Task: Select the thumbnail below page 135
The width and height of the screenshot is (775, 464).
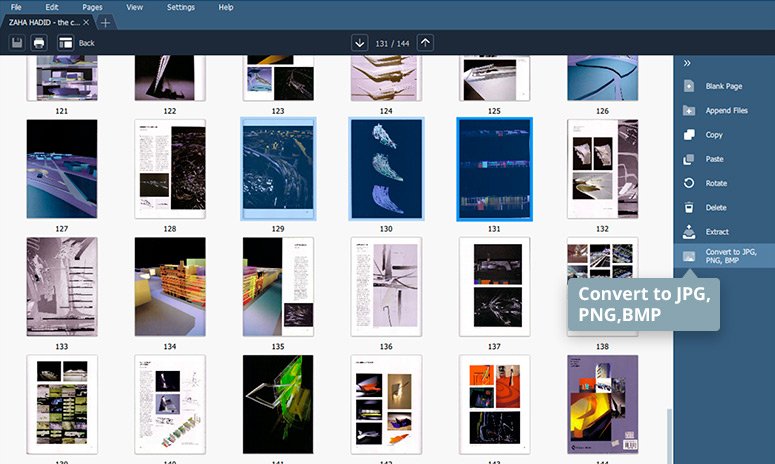Action: coord(278,405)
